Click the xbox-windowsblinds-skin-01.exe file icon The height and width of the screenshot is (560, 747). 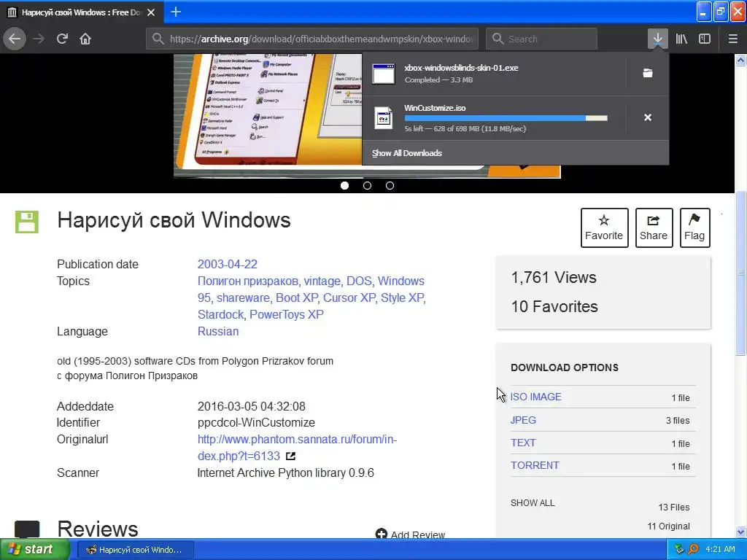(x=384, y=74)
